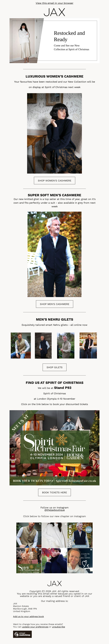Open the men's knitted gilet photo
109x644 pixels.
point(54,254)
